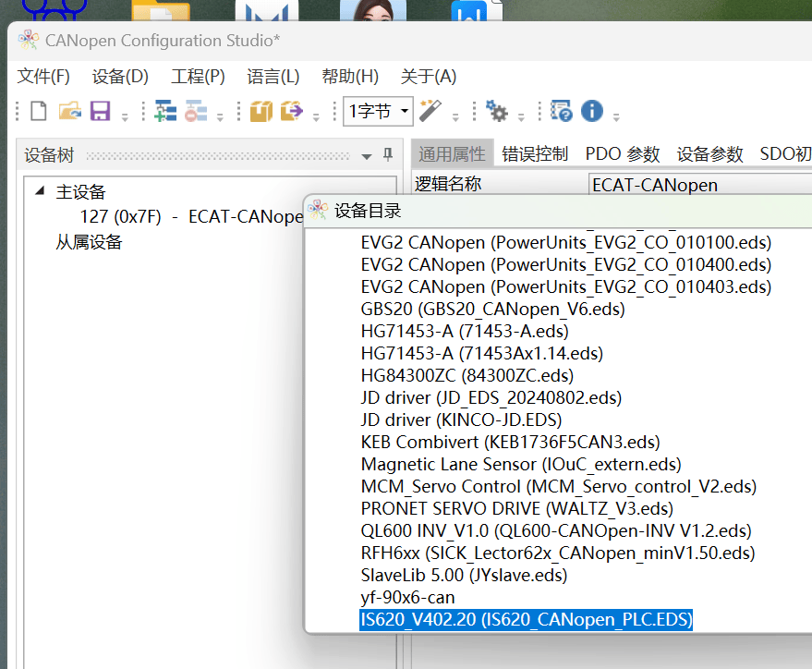Select JD driver (KINCO-JD.EDS)
812x669 pixels.
click(x=461, y=420)
